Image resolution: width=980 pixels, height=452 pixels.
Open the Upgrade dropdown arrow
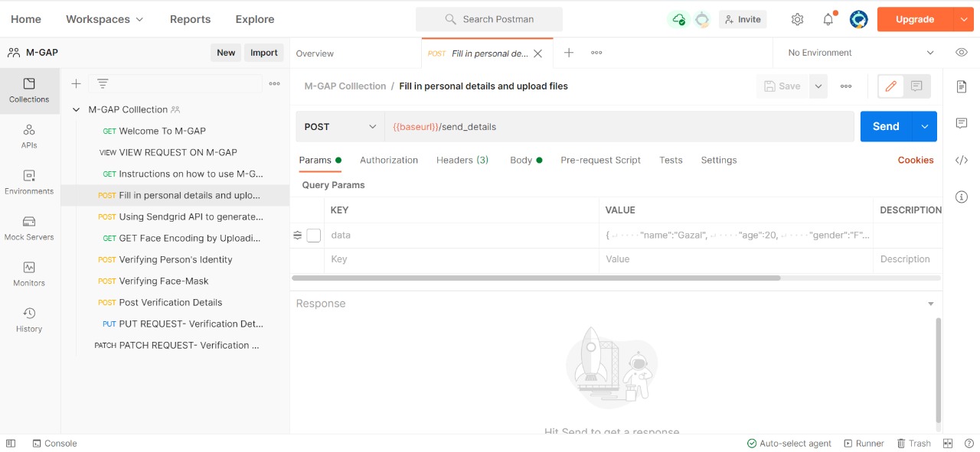[963, 19]
